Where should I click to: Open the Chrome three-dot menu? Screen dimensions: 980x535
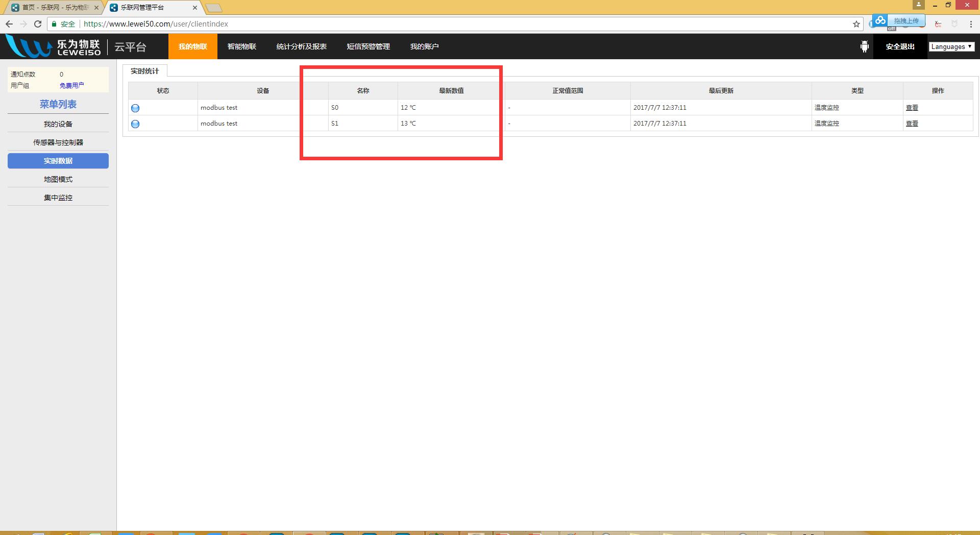(x=971, y=24)
